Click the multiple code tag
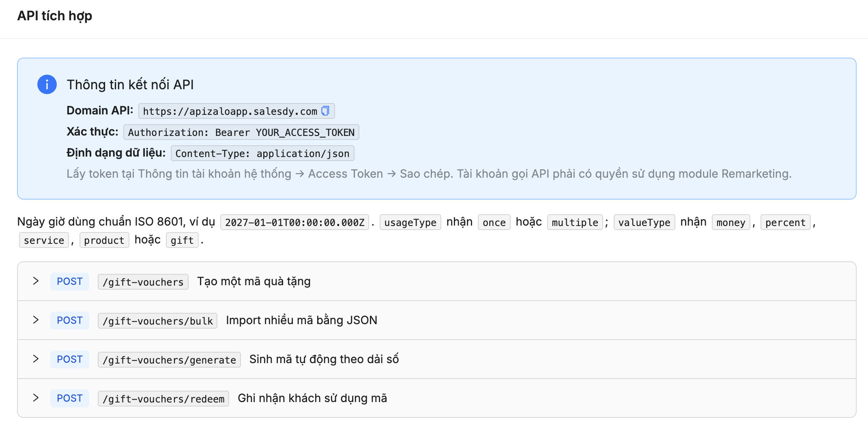Image resolution: width=868 pixels, height=426 pixels. (x=575, y=222)
